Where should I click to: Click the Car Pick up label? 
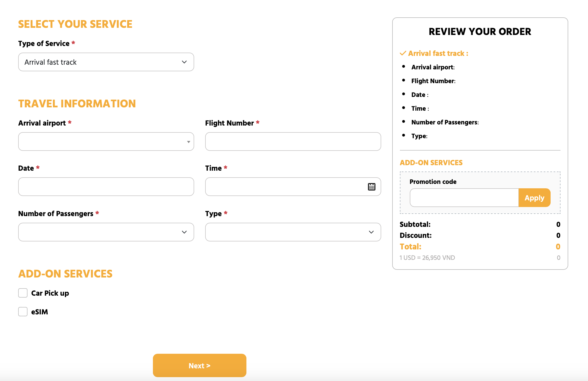point(50,293)
